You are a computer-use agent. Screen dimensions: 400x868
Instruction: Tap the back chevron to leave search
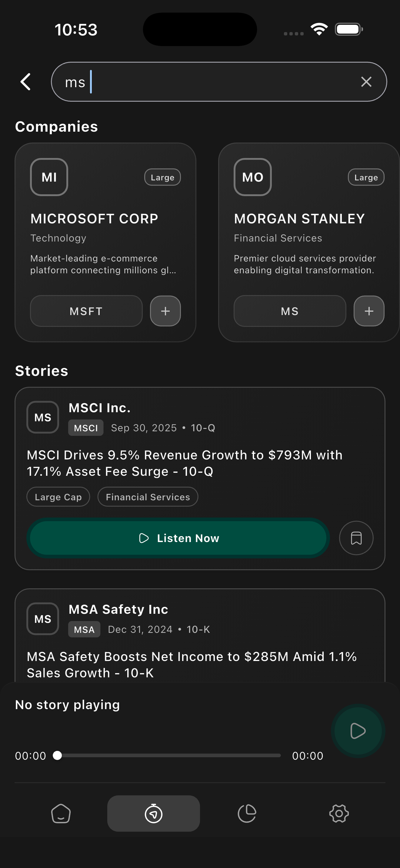pyautogui.click(x=26, y=81)
